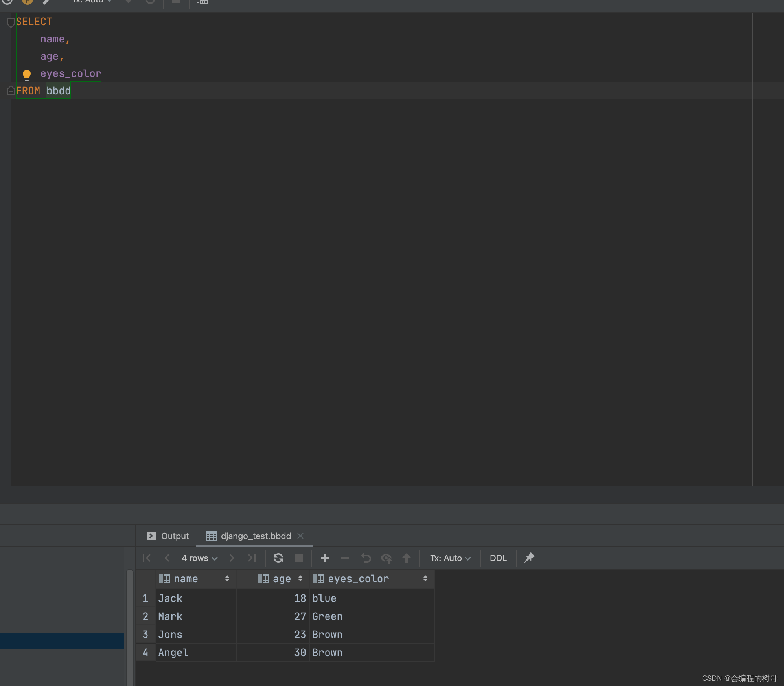Click the stop execution square icon

click(x=299, y=558)
